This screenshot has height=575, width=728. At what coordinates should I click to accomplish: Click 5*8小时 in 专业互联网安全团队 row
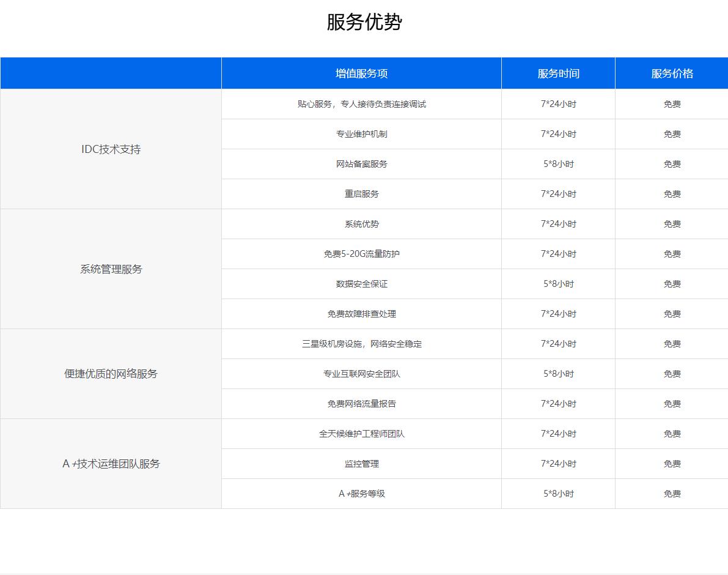(x=559, y=373)
